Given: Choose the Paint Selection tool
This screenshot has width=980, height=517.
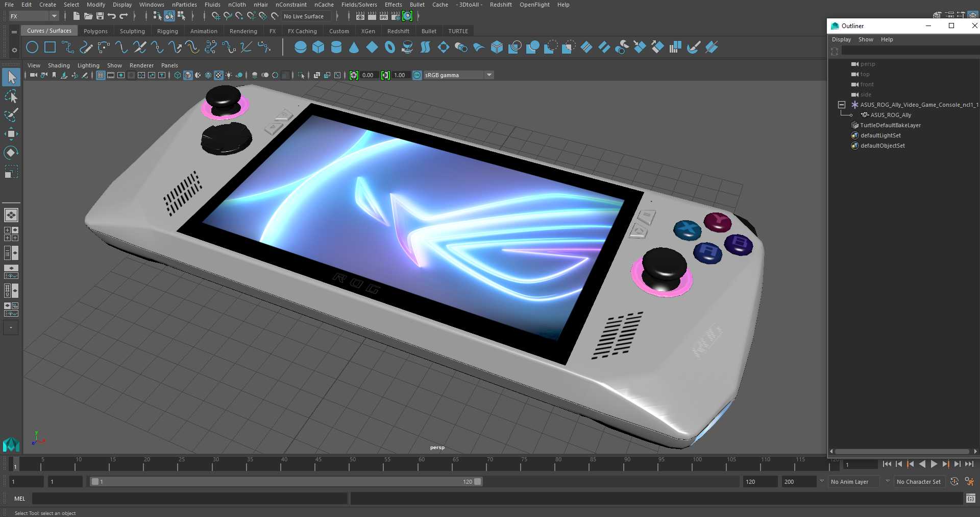Looking at the screenshot, I should point(11,115).
